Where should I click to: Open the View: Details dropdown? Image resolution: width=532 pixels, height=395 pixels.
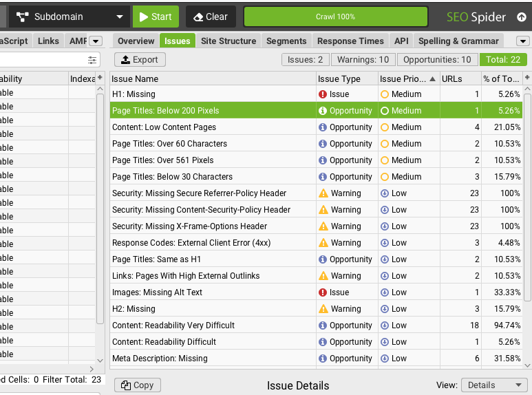point(493,385)
